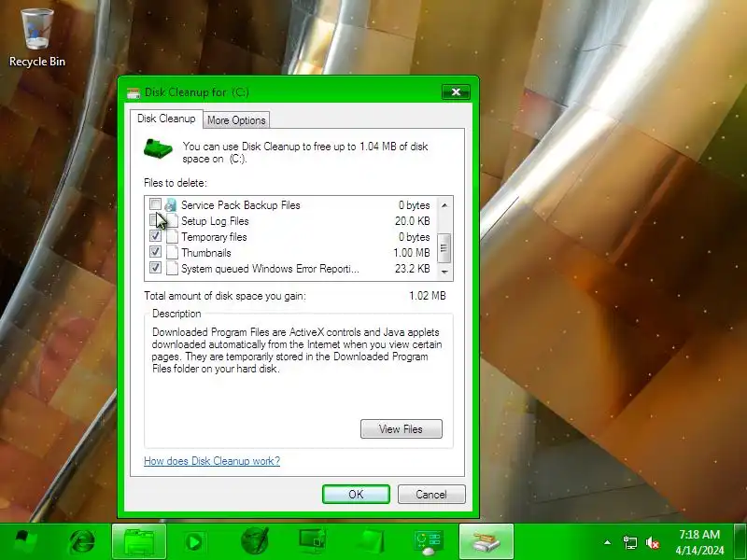Click the Disk Cleanup title bar icon
This screenshot has width=747, height=560.
134,92
